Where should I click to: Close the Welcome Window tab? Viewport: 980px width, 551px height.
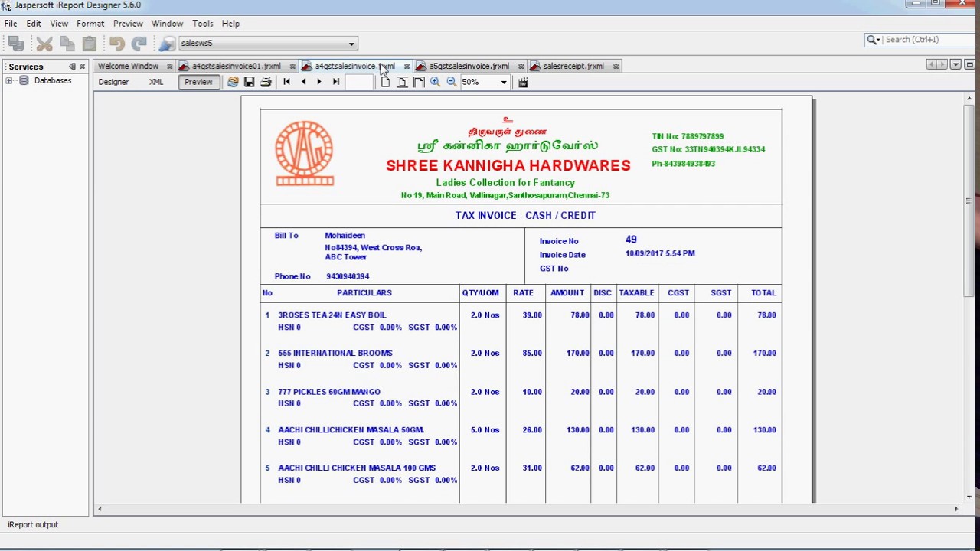click(169, 67)
